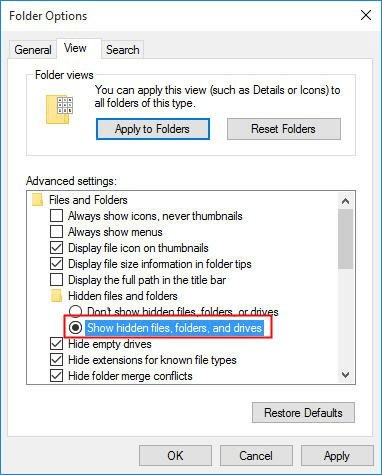
Task: Enable Always show icons, never thumbnails
Action: click(56, 216)
